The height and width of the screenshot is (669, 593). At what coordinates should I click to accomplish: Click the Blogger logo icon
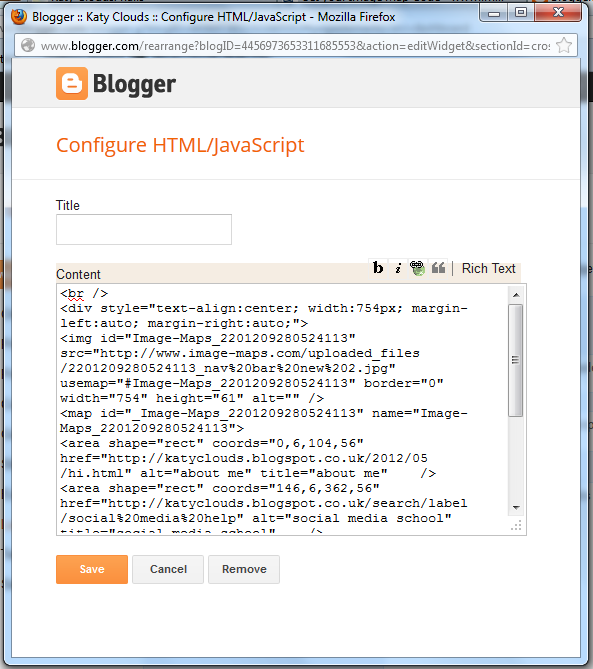[x=72, y=83]
